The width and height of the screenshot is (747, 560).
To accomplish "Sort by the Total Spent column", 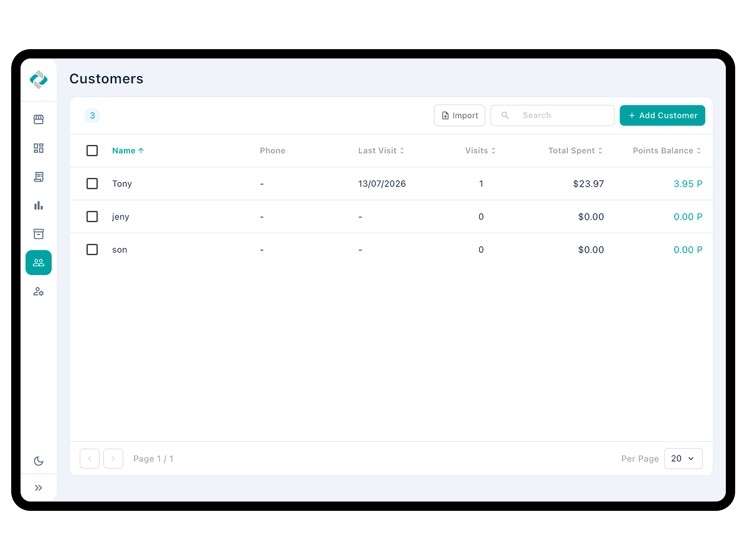I will click(576, 151).
